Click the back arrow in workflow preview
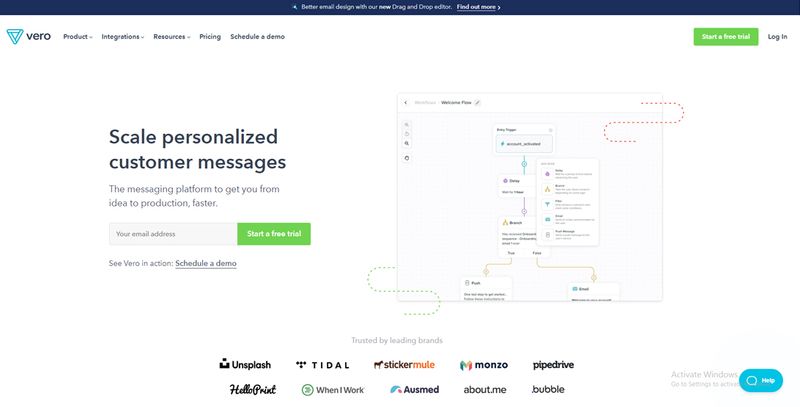Viewport: 800px width, 407px height. click(x=406, y=102)
